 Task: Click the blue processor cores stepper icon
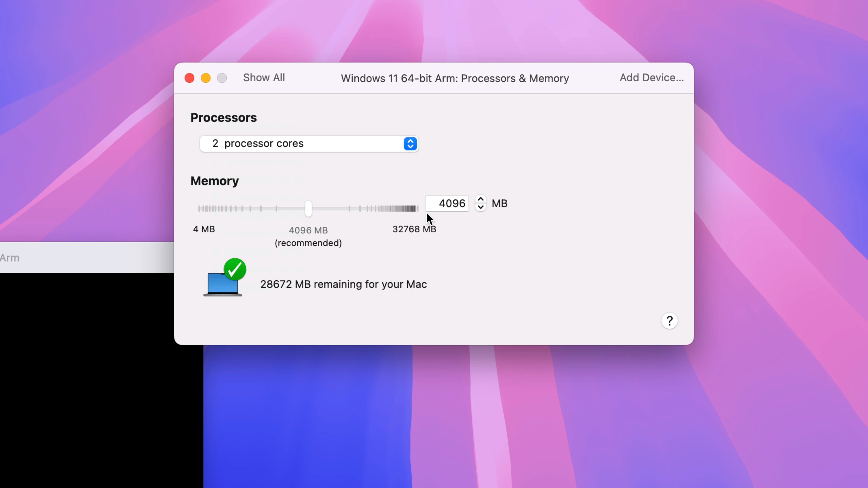(x=410, y=143)
